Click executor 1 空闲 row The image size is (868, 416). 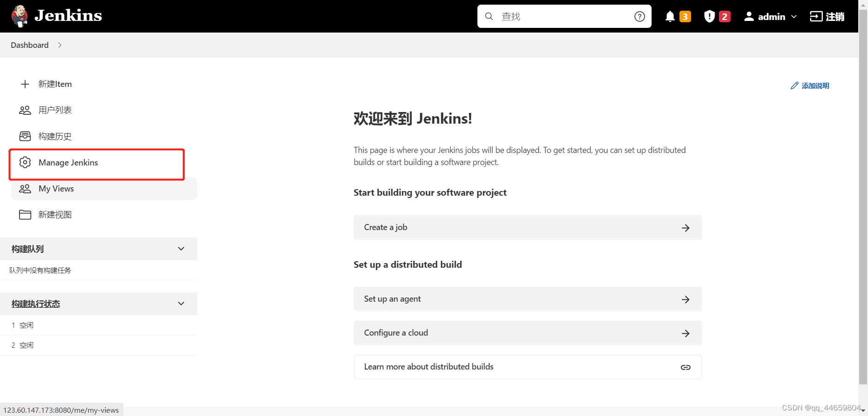pos(98,325)
